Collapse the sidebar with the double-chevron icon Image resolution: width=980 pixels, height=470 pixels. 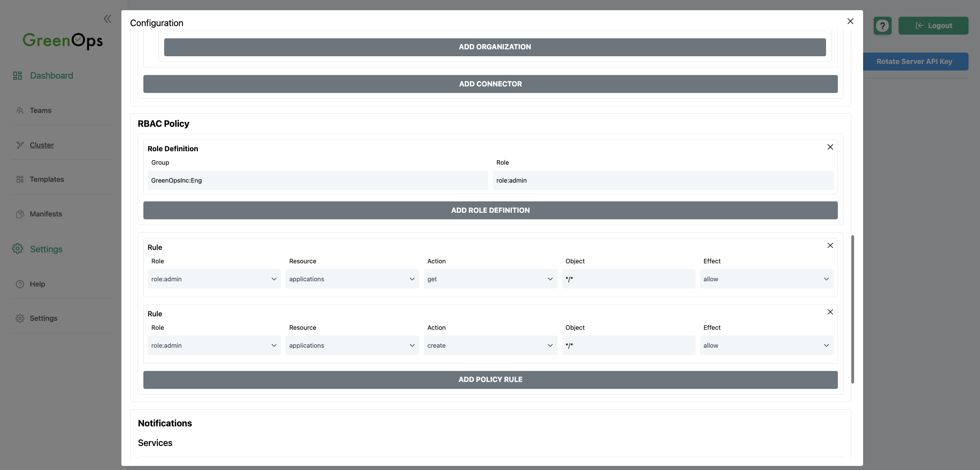[108, 19]
